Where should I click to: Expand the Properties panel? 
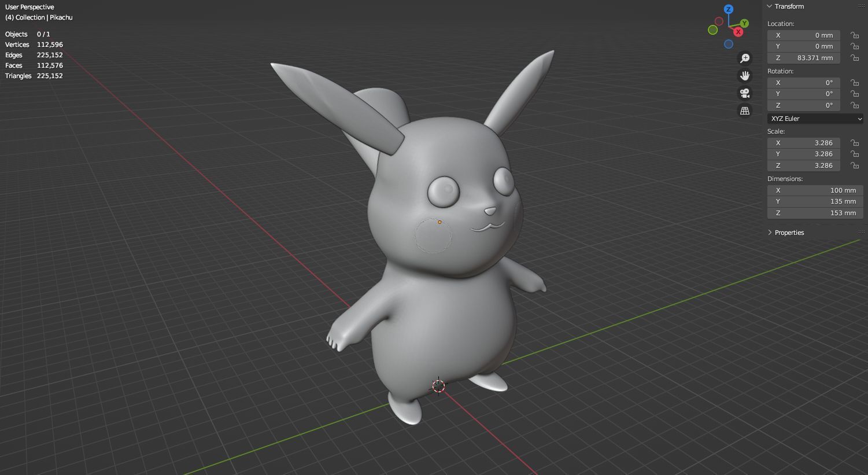pos(770,233)
